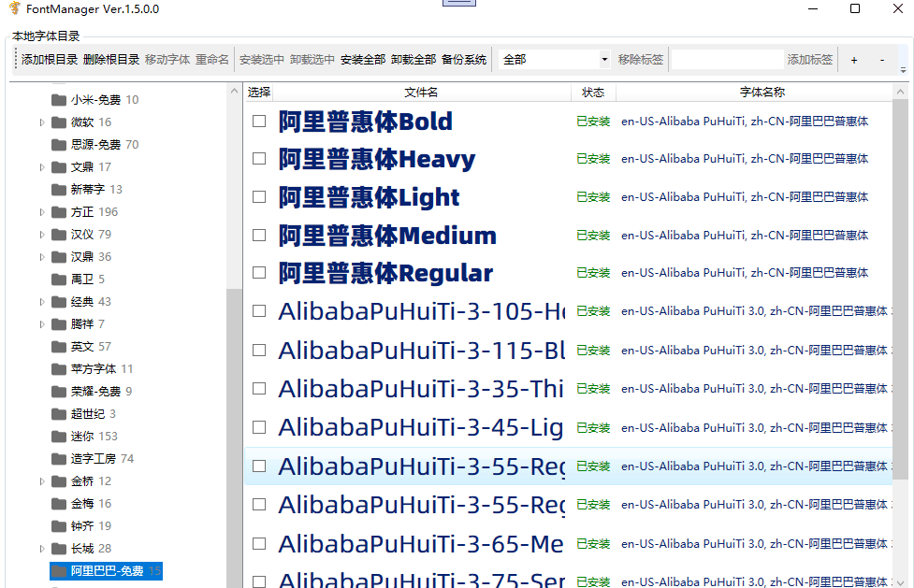The image size is (914, 588).
Task: Click the 状态 column header
Action: (593, 93)
